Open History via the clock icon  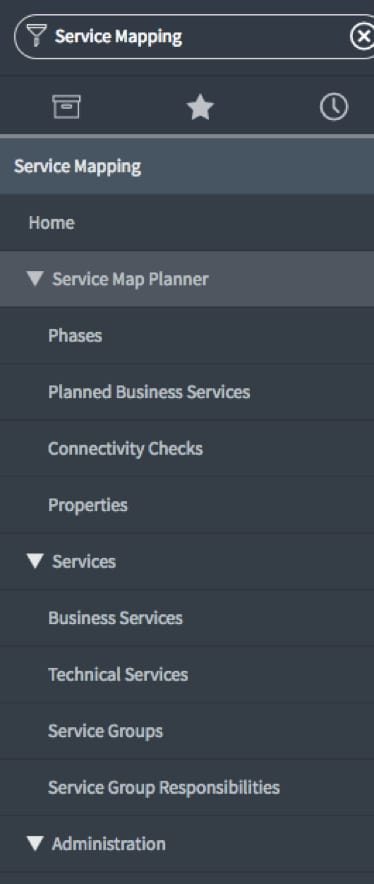click(x=334, y=107)
